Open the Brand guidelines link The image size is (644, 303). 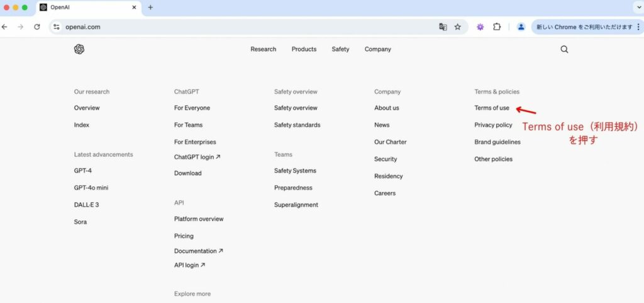497,142
